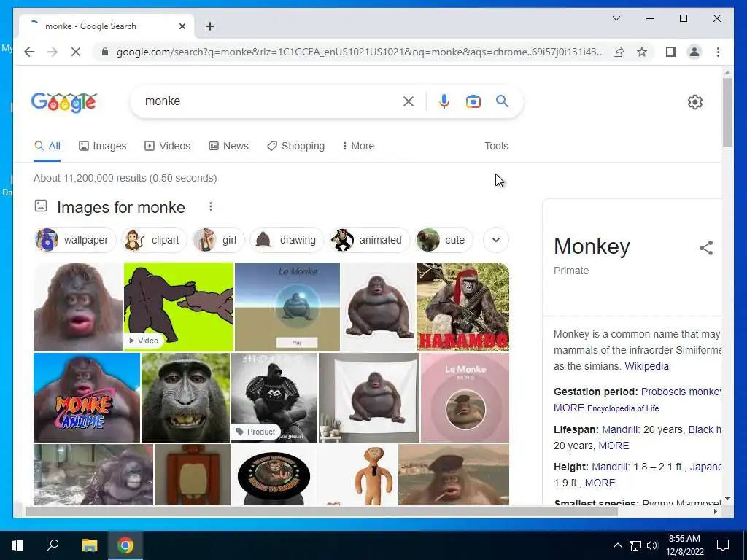747x560 pixels.
Task: Open the volume control in system tray
Action: click(x=652, y=545)
